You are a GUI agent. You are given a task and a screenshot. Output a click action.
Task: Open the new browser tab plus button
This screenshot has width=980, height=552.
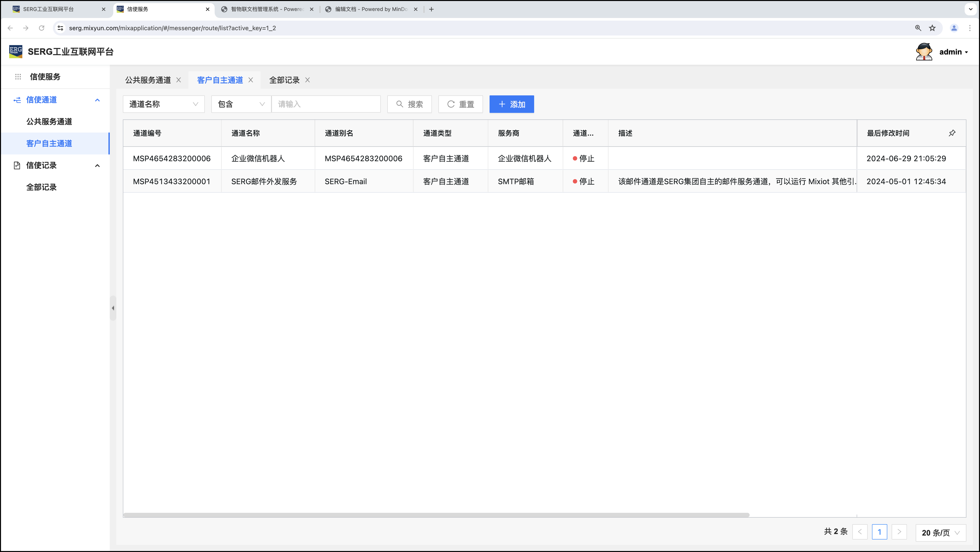[431, 9]
